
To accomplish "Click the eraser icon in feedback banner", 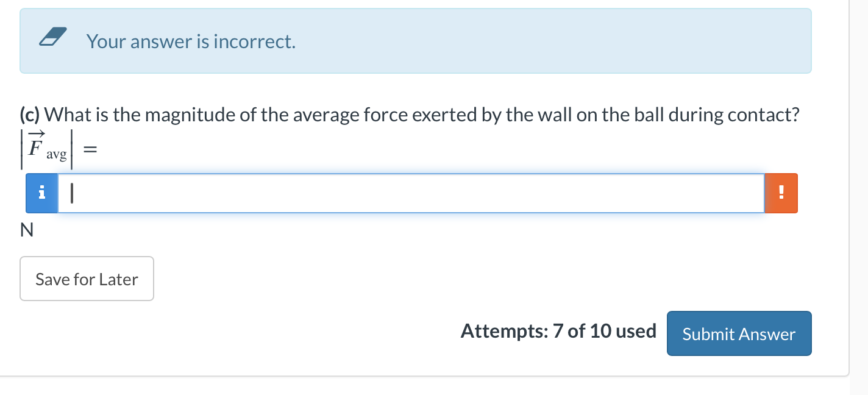I will click(x=53, y=37).
